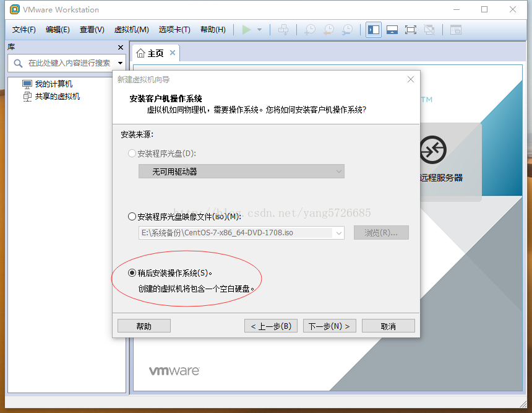Toggle the library panel sidebar icon
The height and width of the screenshot is (413, 532).
[374, 29]
